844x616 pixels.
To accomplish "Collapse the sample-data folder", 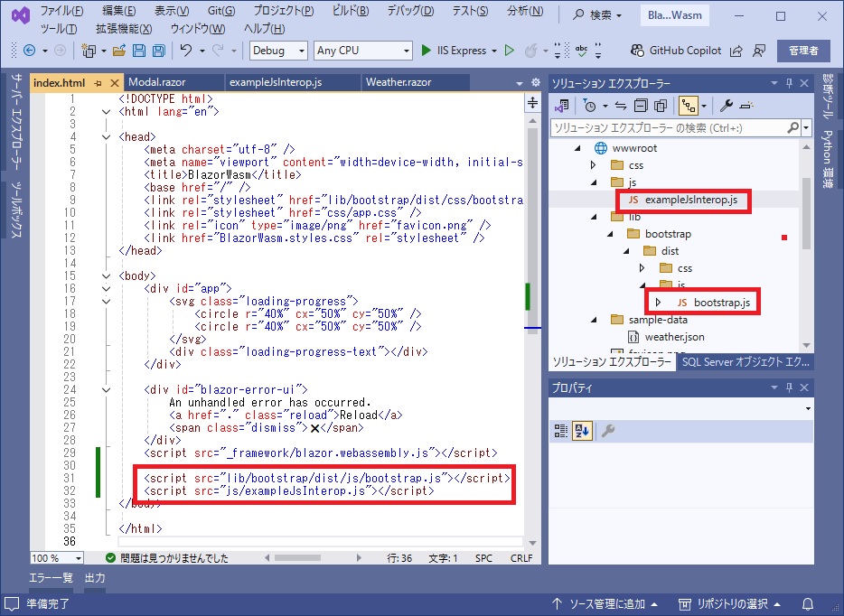I will coord(594,320).
